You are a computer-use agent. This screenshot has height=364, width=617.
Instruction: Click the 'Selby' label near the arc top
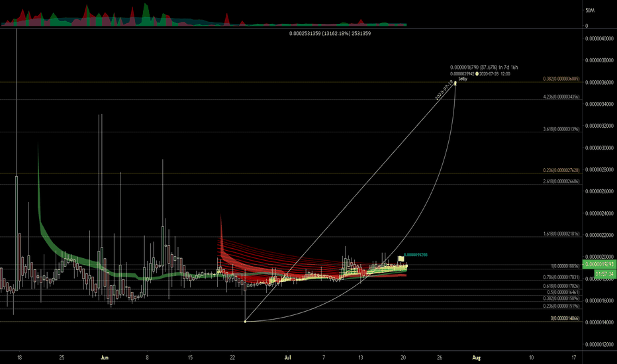463,79
